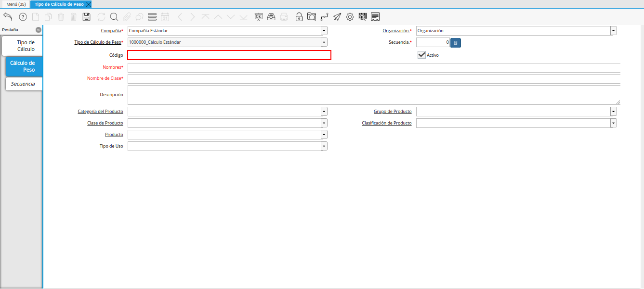Click the undo changes arrow icon
Viewport: 644px width, 289px height.
[x=8, y=17]
